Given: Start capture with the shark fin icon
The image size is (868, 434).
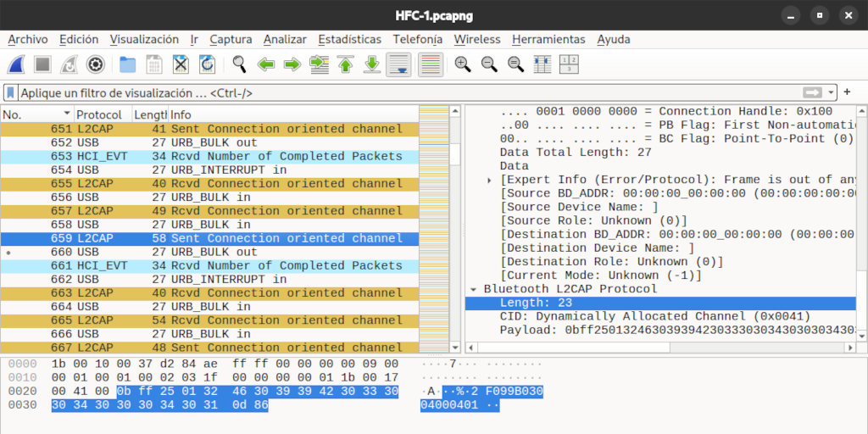Looking at the screenshot, I should (x=16, y=64).
